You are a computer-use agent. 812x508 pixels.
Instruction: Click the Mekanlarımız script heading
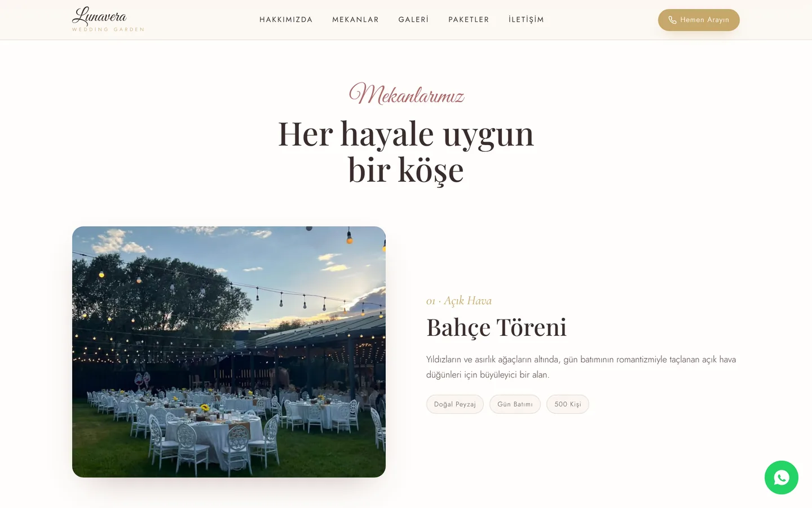[x=406, y=94]
